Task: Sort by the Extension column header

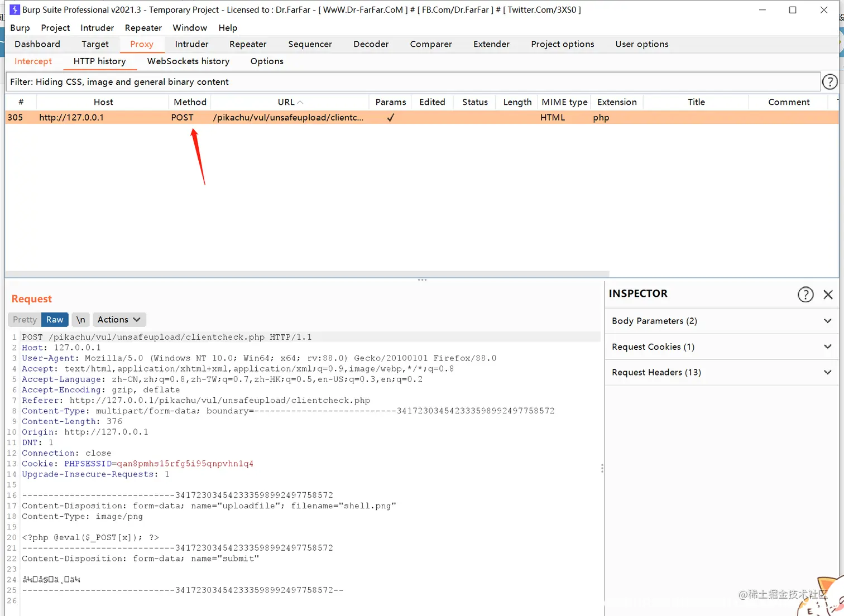Action: click(x=617, y=102)
